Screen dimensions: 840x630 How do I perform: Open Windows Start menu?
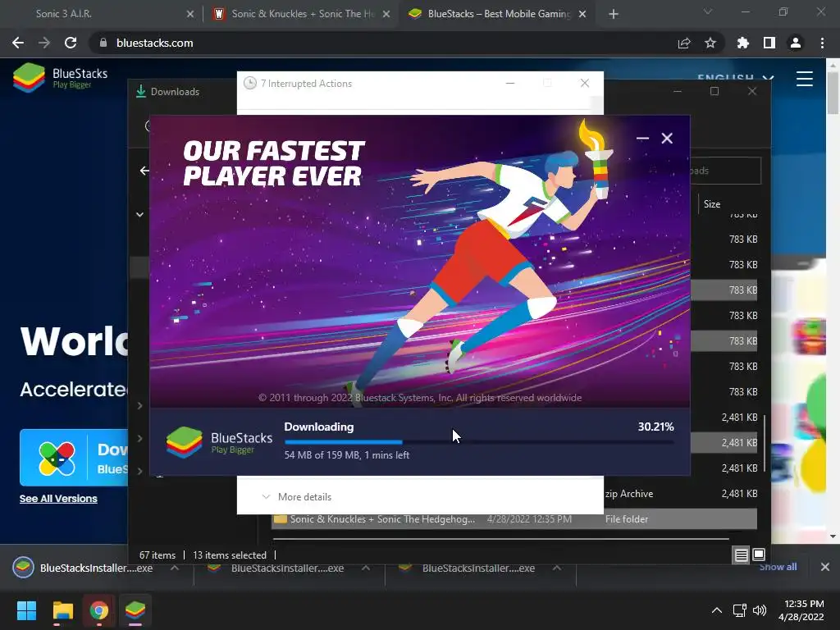coord(26,610)
